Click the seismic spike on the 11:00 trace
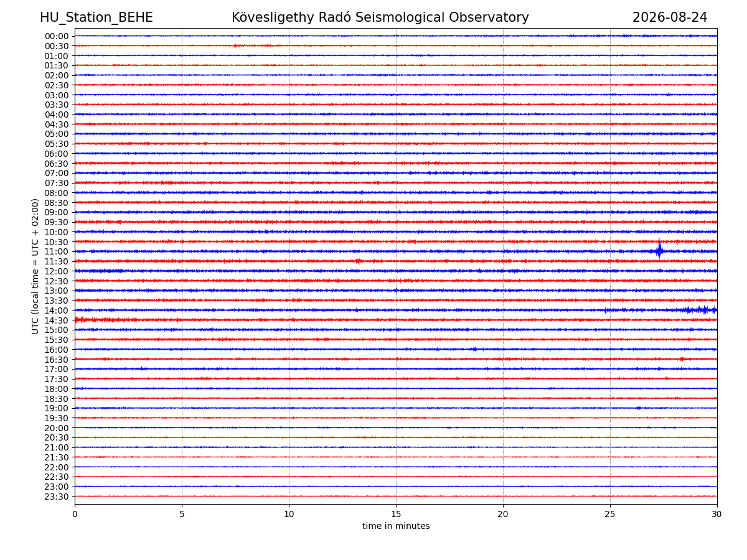 click(x=659, y=250)
